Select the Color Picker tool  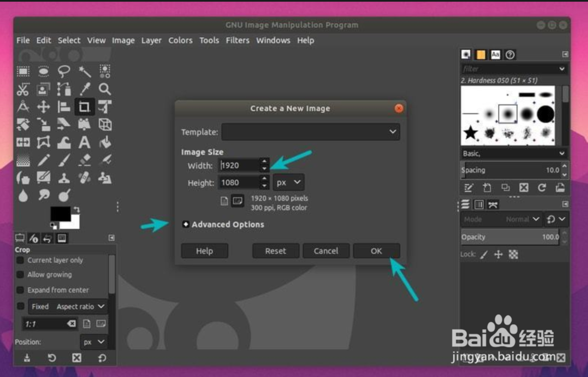point(85,89)
